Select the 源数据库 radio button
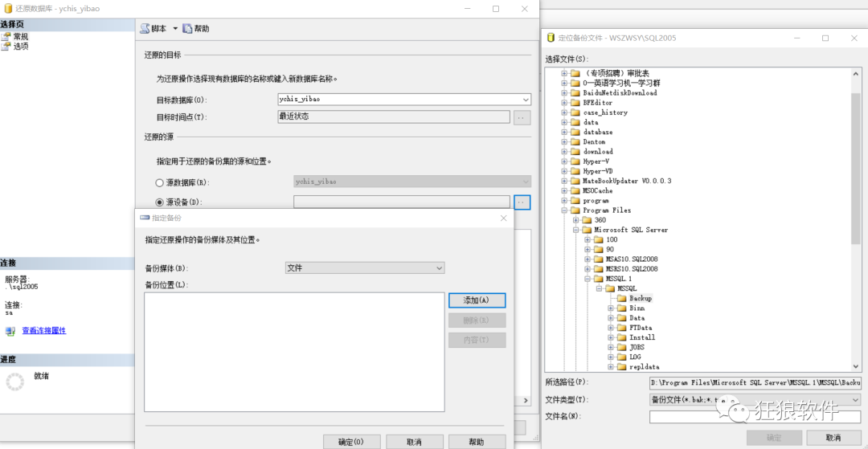The image size is (868, 449). pos(159,182)
